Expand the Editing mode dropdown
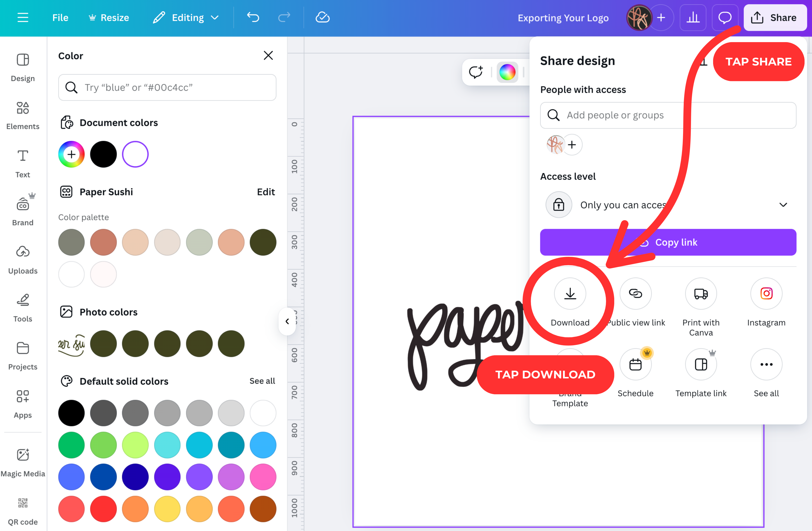 tap(186, 17)
